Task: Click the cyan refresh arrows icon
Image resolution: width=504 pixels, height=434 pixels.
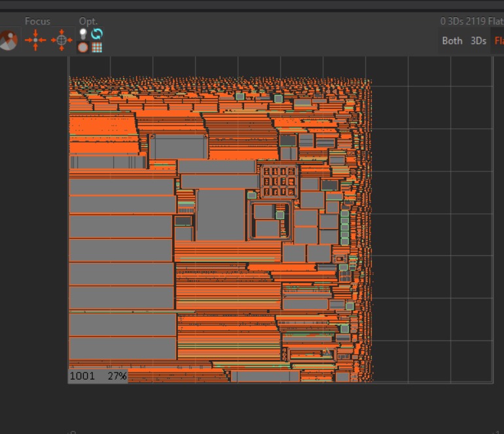Action: (97, 33)
